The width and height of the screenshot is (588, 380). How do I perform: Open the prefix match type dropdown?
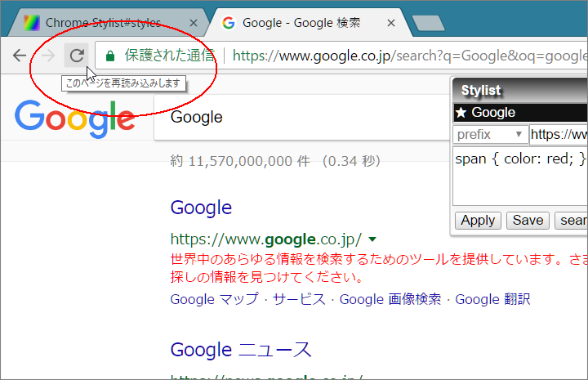click(490, 134)
